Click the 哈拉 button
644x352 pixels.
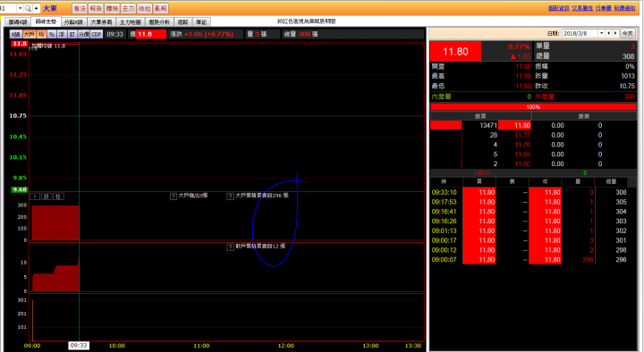[x=144, y=8]
